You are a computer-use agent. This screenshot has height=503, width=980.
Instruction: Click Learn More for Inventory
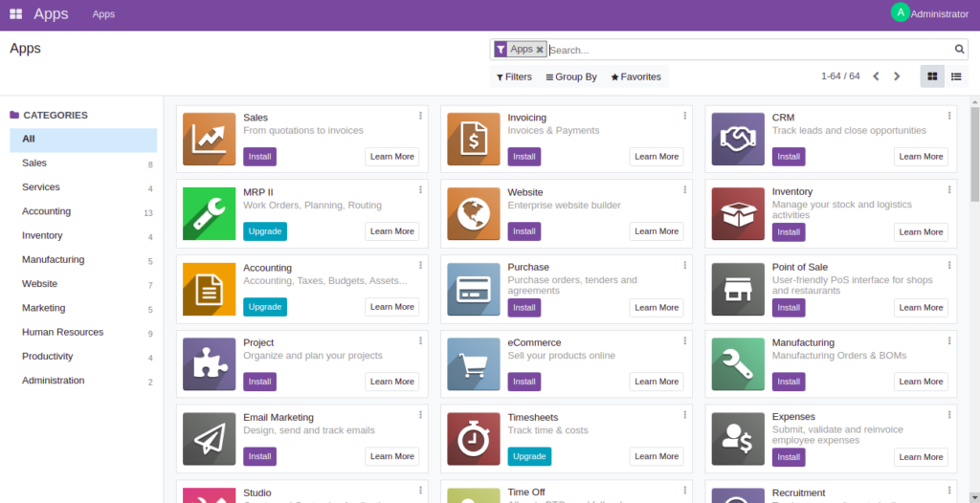[x=921, y=231]
